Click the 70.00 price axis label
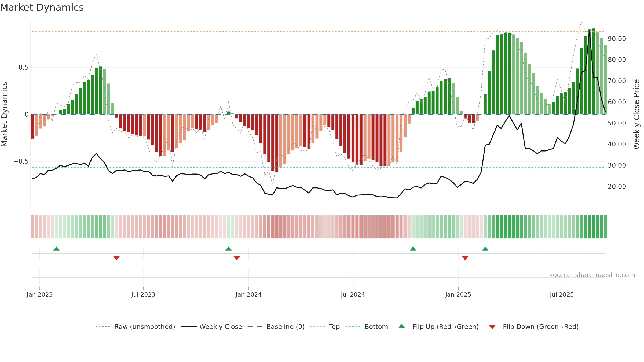Screen dimensions: 644x362 pos(617,81)
